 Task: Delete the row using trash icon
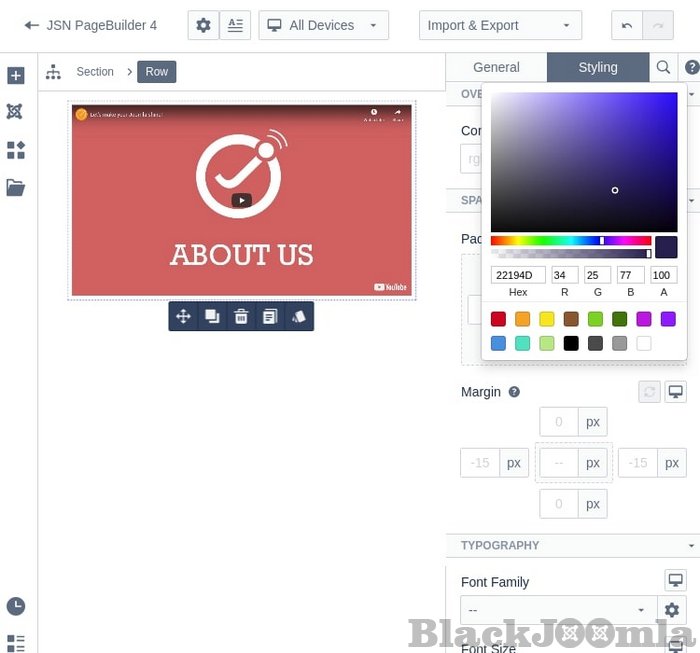click(241, 316)
